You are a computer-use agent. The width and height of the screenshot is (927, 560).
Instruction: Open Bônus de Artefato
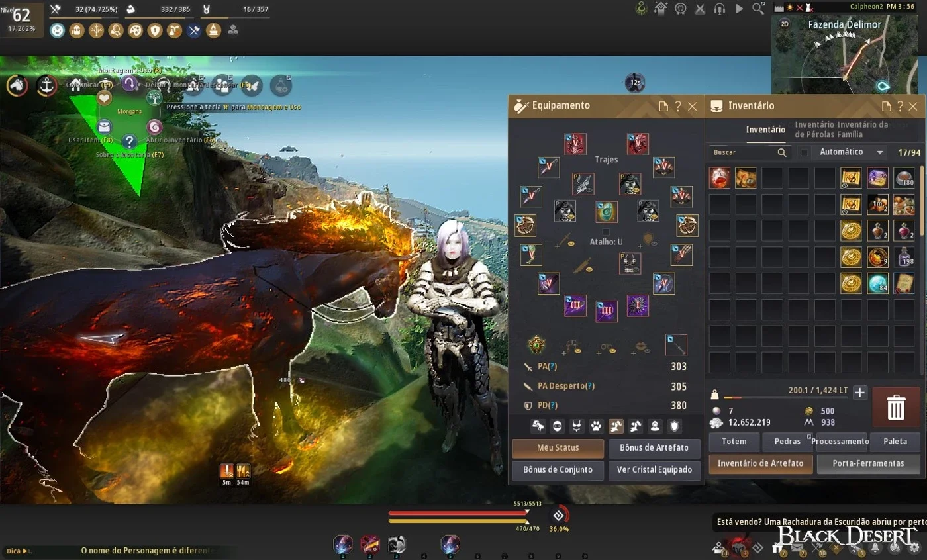tap(654, 448)
